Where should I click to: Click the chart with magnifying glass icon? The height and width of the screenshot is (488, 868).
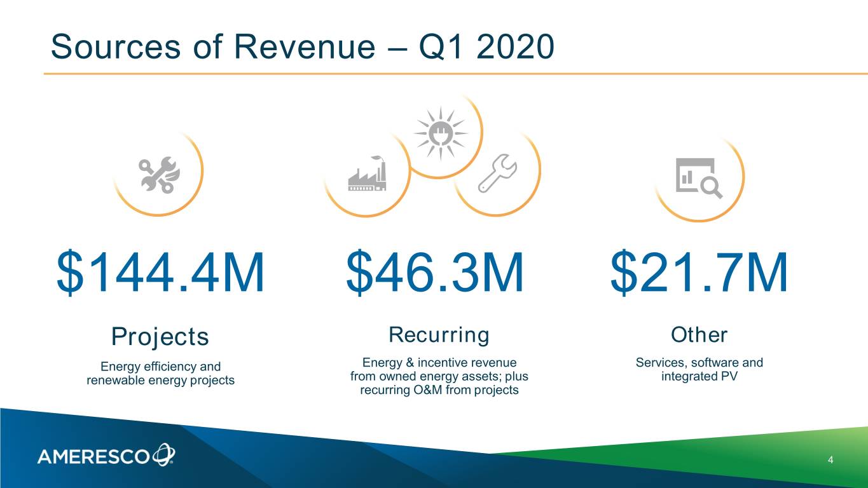point(698,177)
